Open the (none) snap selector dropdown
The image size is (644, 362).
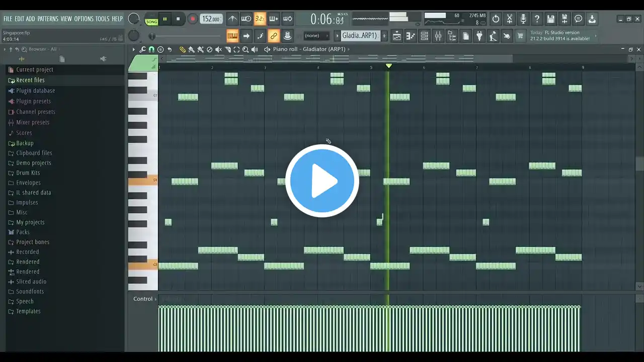316,36
